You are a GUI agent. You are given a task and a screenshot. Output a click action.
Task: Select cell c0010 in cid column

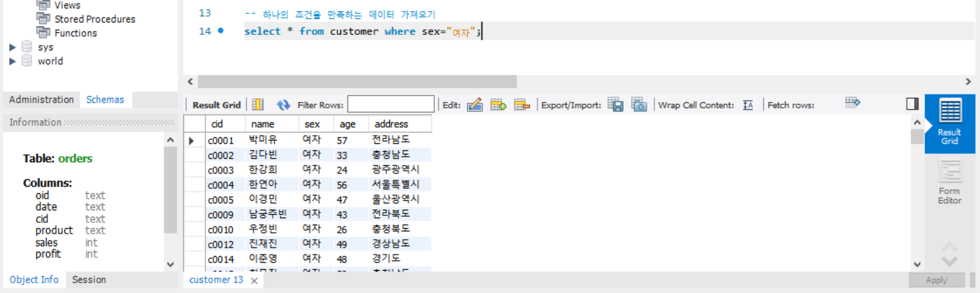(224, 229)
